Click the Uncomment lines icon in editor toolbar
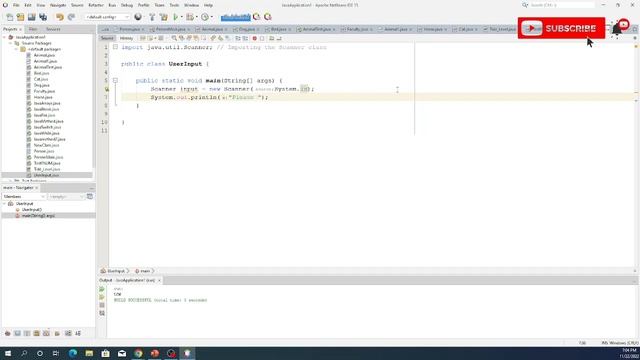The width and height of the screenshot is (640, 360). (x=279, y=38)
